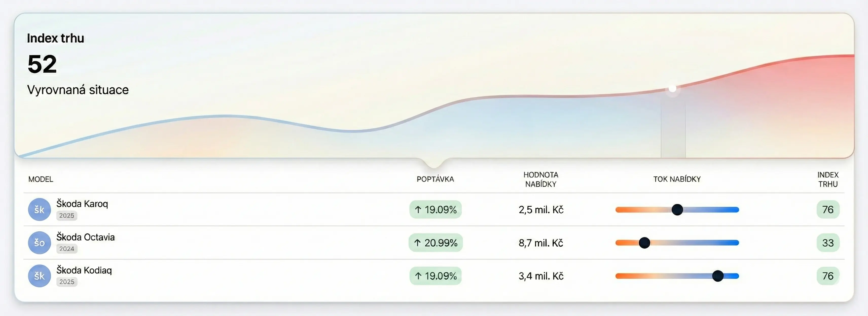Click Octavia's market index badge 33
Viewport: 868px width, 316px height.
827,243
